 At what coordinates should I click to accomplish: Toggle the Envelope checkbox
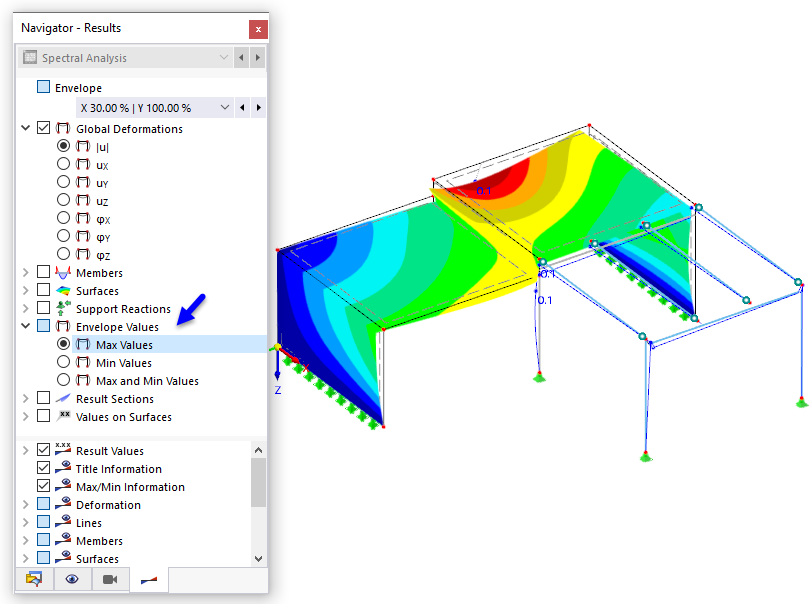[43, 86]
